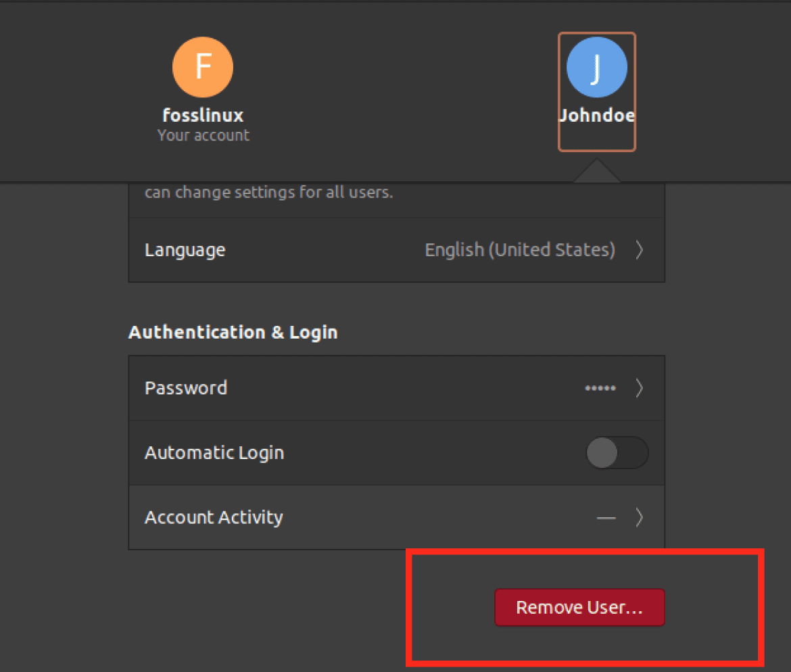This screenshot has height=672, width=791.
Task: Open the Password settings chevron
Action: [640, 387]
